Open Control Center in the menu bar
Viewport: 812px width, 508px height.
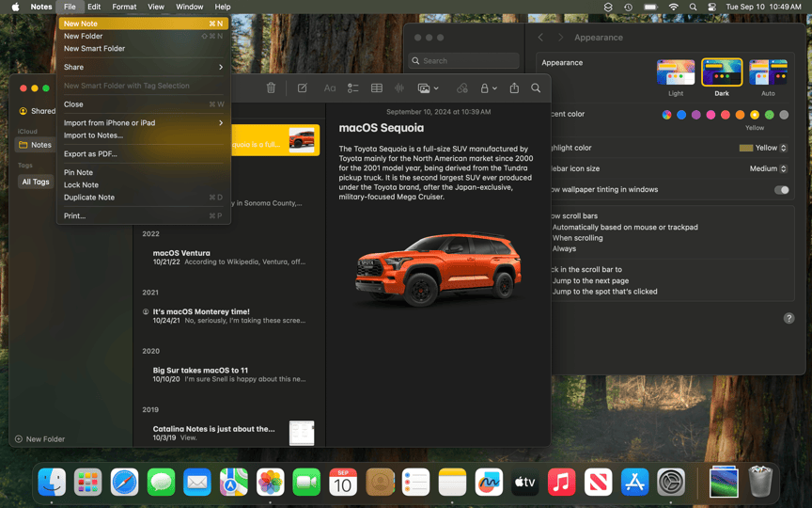point(712,7)
